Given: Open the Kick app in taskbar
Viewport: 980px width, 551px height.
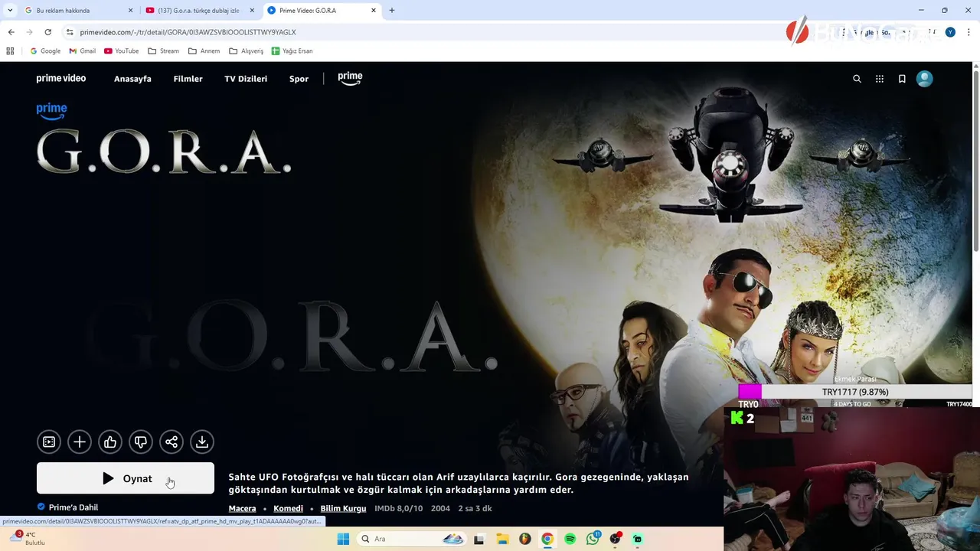Looking at the screenshot, I should pos(637,539).
